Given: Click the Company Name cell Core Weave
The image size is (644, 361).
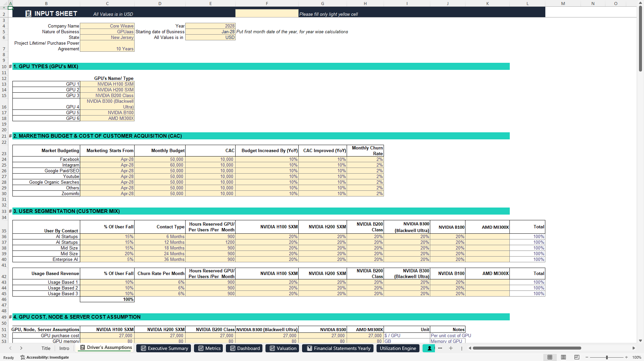Looking at the screenshot, I should pos(107,26).
